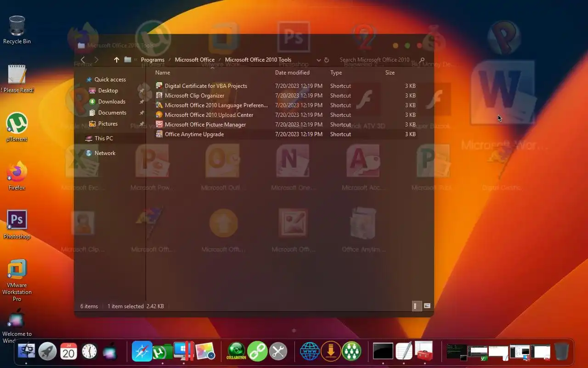
Task: Open Pictures in navigation pane
Action: 103,124
